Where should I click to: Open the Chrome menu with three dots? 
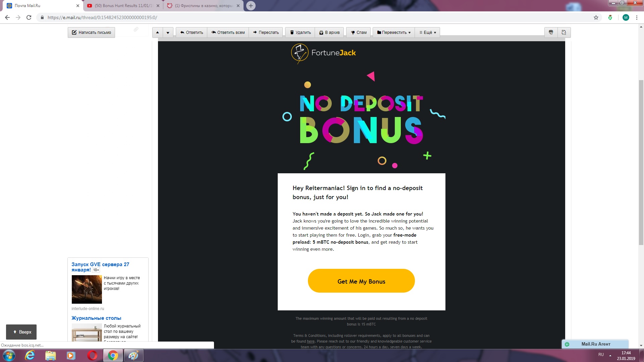[x=637, y=17]
